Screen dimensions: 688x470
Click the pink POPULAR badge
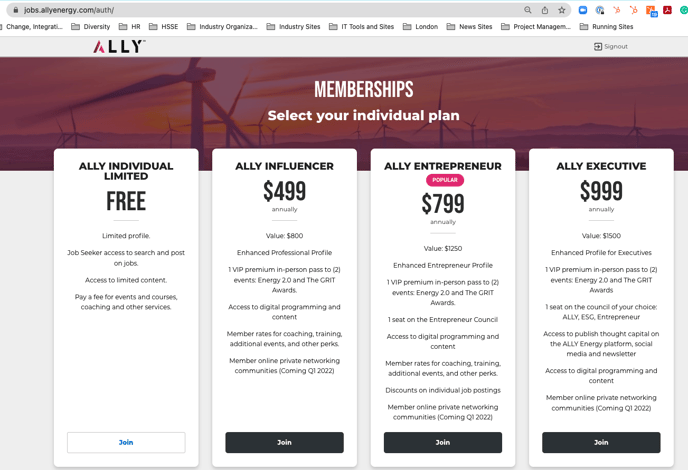tap(445, 180)
